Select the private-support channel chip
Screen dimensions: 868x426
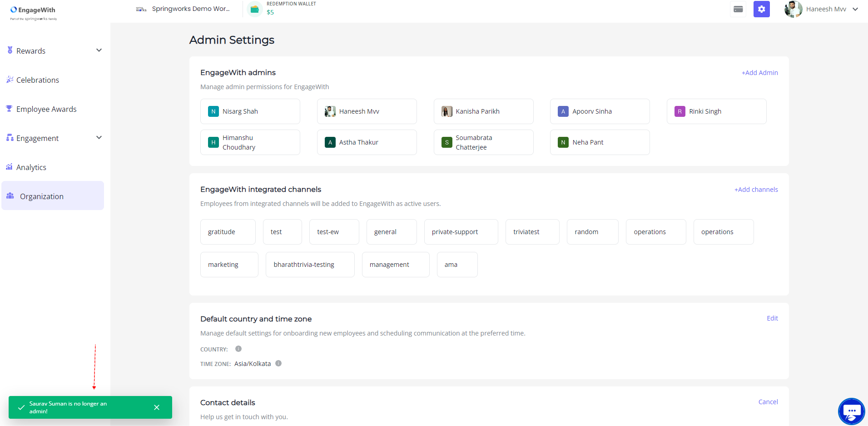(461, 232)
